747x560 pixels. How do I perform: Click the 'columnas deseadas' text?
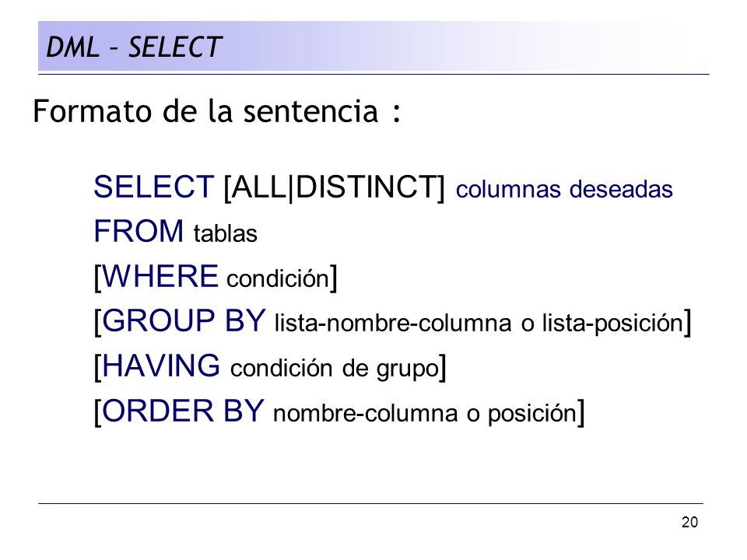564,189
